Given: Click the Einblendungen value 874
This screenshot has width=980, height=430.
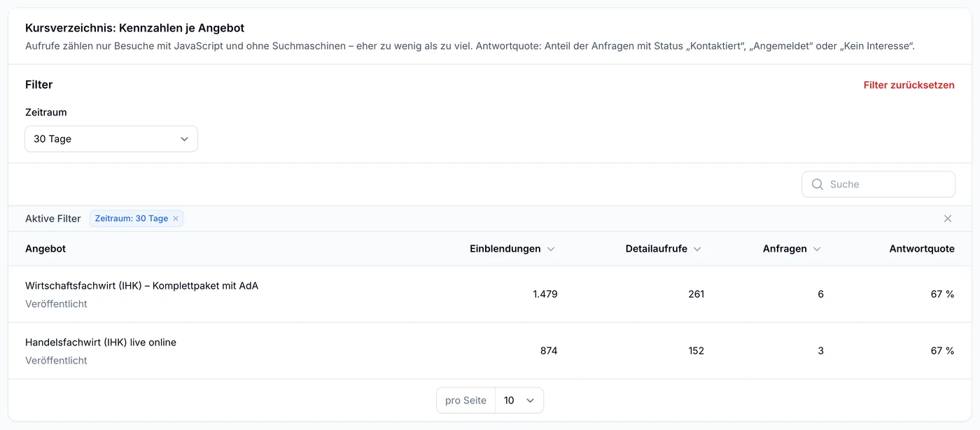Looking at the screenshot, I should coord(549,351).
